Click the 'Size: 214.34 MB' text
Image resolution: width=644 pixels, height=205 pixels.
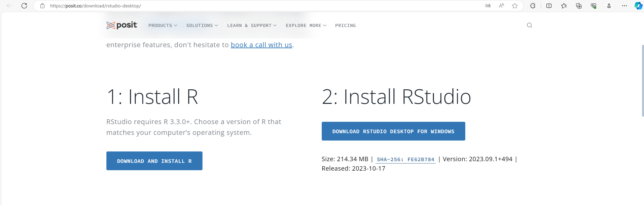345,159
